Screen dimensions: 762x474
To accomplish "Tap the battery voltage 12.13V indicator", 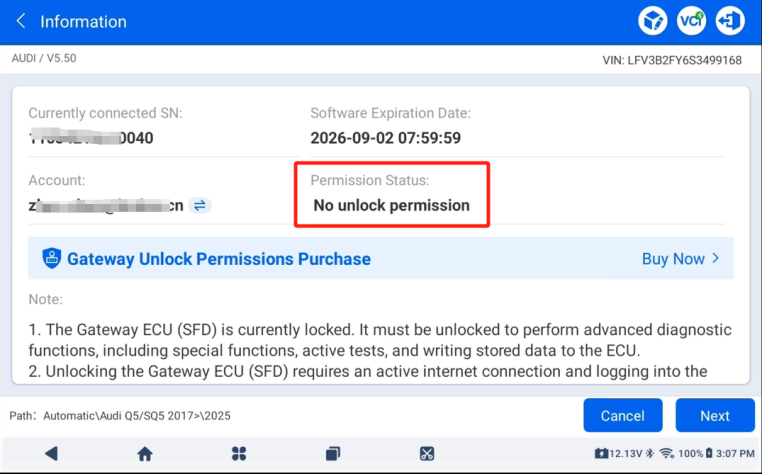I will point(618,454).
